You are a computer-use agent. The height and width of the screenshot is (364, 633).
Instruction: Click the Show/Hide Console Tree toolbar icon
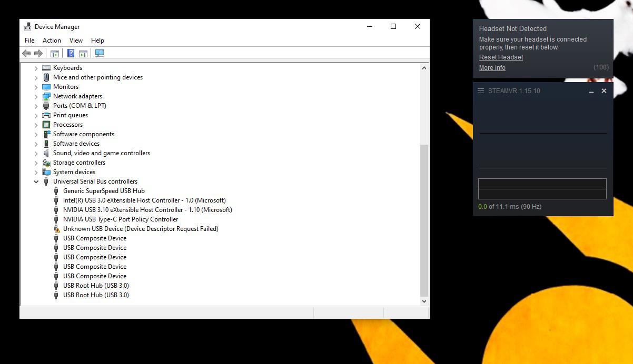(55, 53)
